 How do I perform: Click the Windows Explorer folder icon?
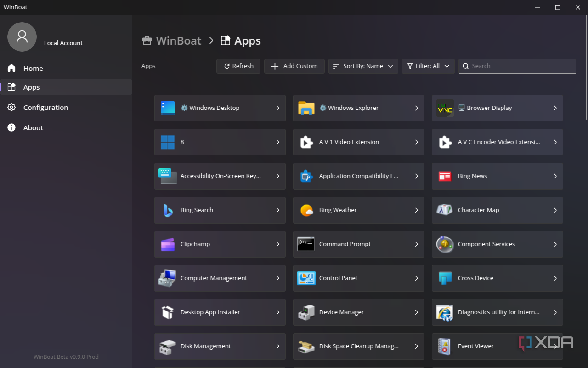point(306,108)
